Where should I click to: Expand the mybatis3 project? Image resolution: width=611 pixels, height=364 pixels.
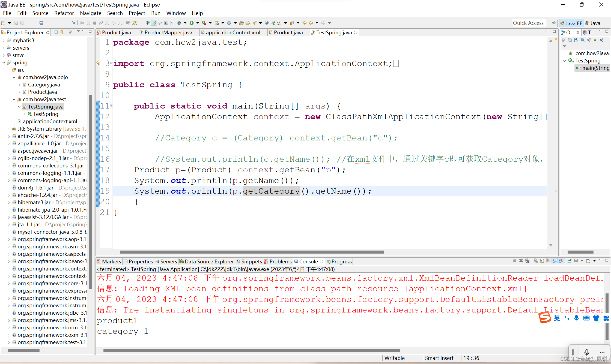pyautogui.click(x=4, y=40)
